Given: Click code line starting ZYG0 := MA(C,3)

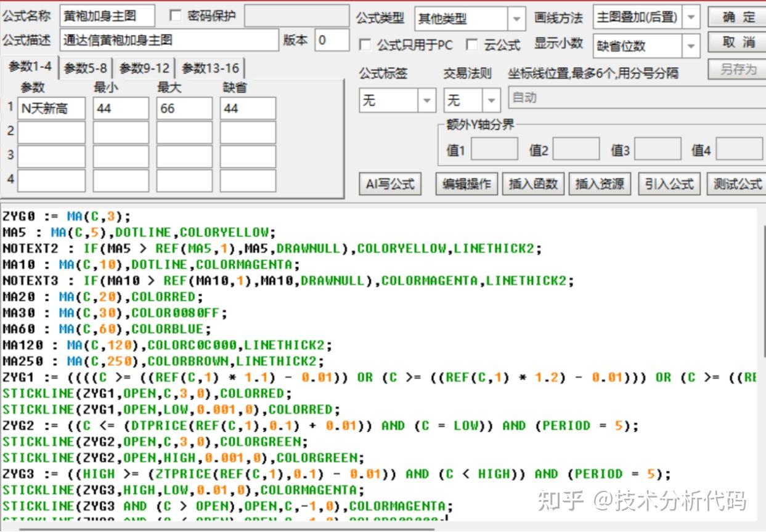Looking at the screenshot, I should click(67, 216).
